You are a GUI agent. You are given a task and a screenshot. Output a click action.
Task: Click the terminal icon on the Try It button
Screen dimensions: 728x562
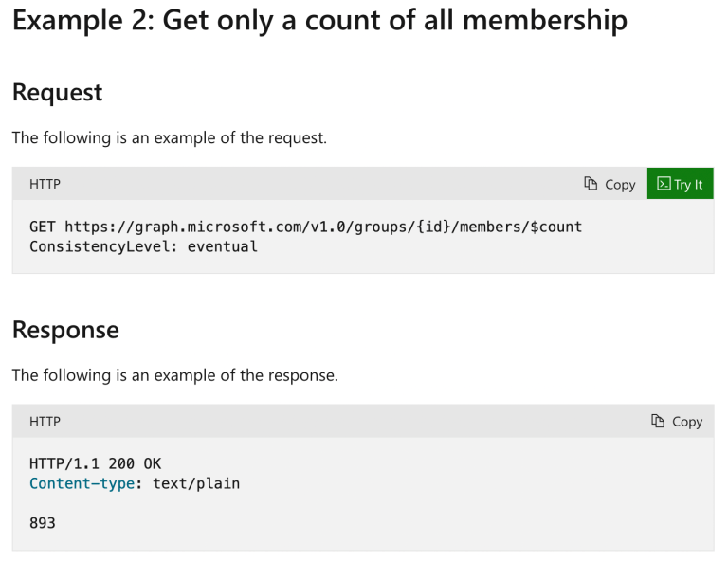coord(664,184)
